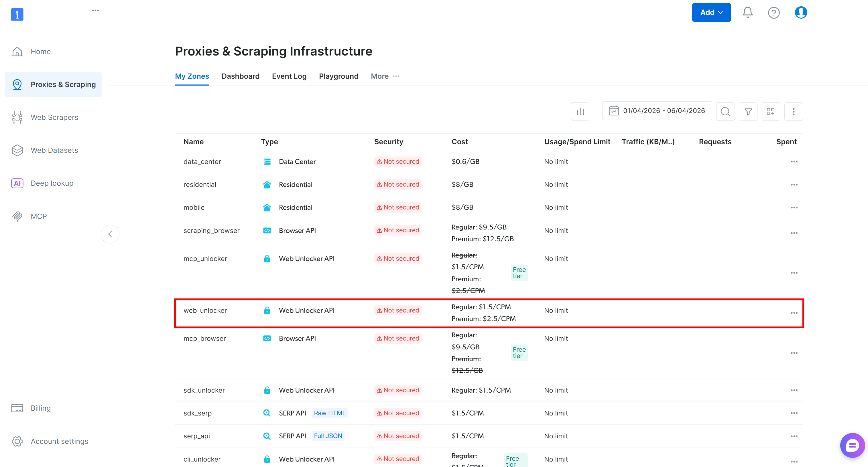Viewport: 868px width, 467px height.
Task: Open the Playground tab
Action: click(339, 76)
